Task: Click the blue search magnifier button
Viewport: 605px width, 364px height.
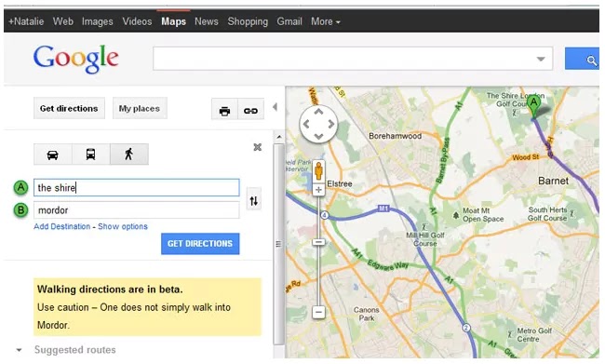Action: (x=583, y=59)
